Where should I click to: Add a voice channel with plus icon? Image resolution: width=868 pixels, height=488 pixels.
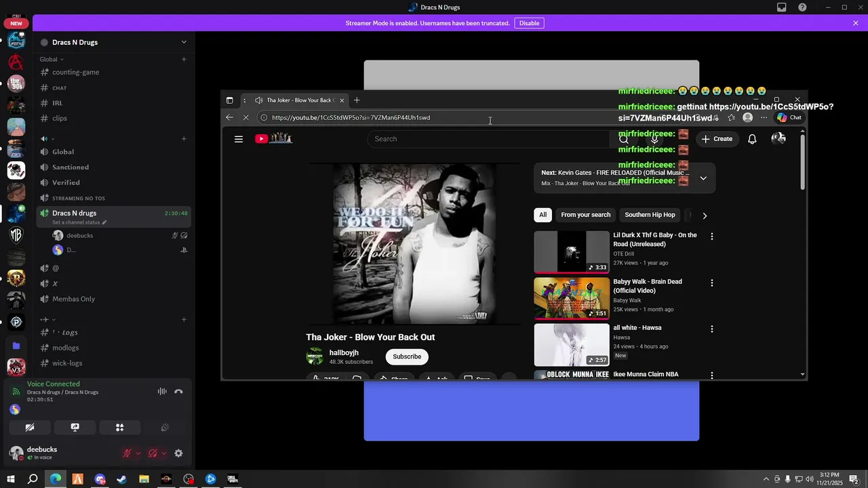pyautogui.click(x=184, y=139)
